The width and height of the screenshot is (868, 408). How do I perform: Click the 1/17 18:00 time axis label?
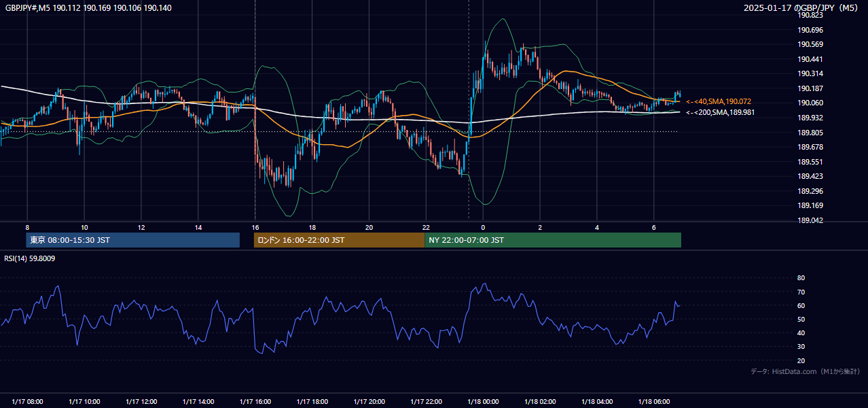coord(312,402)
